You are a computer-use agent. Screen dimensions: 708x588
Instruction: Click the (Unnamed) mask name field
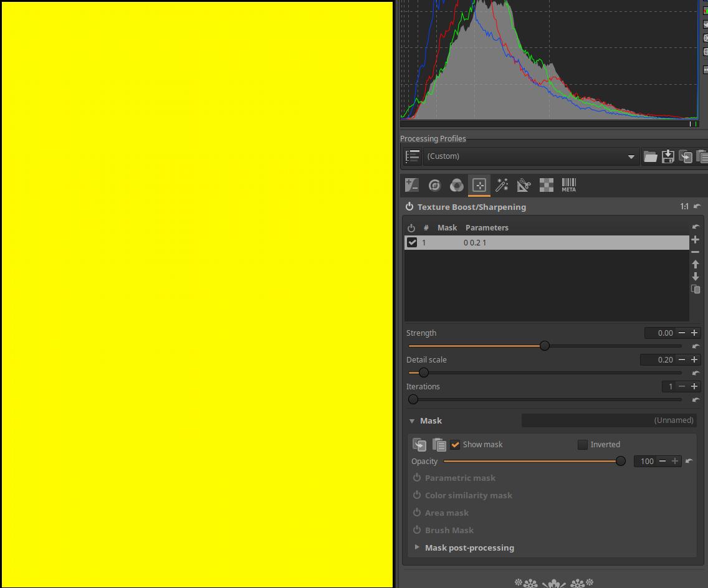[x=609, y=420]
